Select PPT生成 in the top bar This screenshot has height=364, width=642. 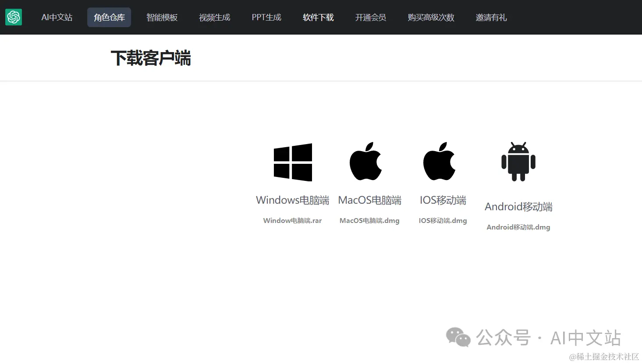[x=266, y=18]
